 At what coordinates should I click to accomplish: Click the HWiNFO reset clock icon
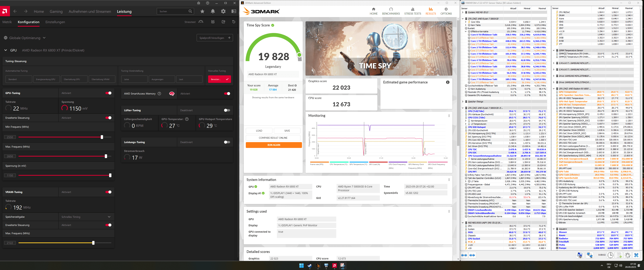(x=610, y=255)
